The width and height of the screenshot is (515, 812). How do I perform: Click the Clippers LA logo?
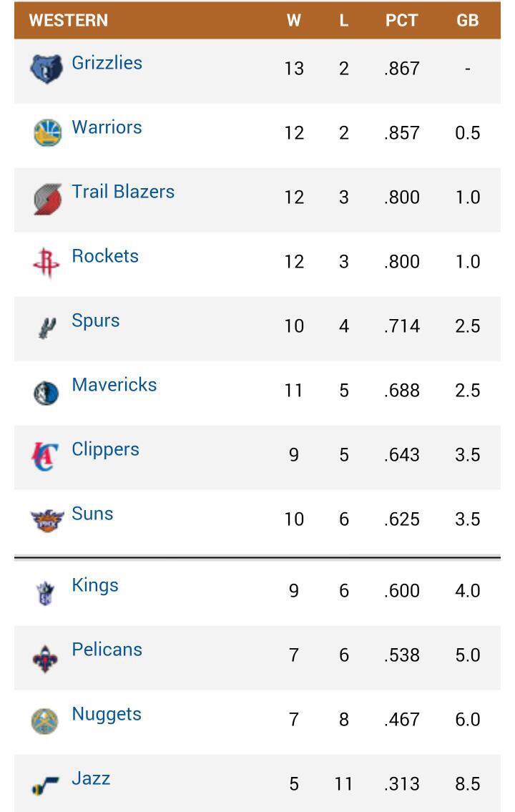44,456
